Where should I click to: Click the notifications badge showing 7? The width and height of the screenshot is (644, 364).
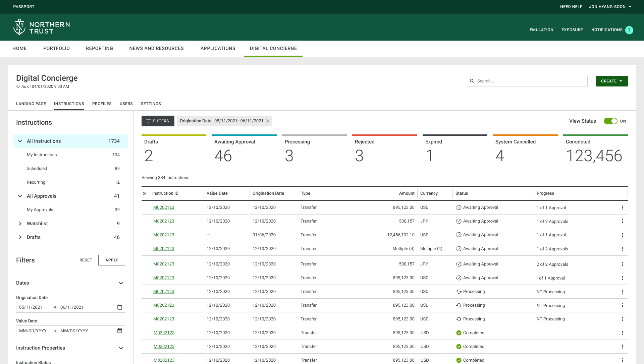629,30
